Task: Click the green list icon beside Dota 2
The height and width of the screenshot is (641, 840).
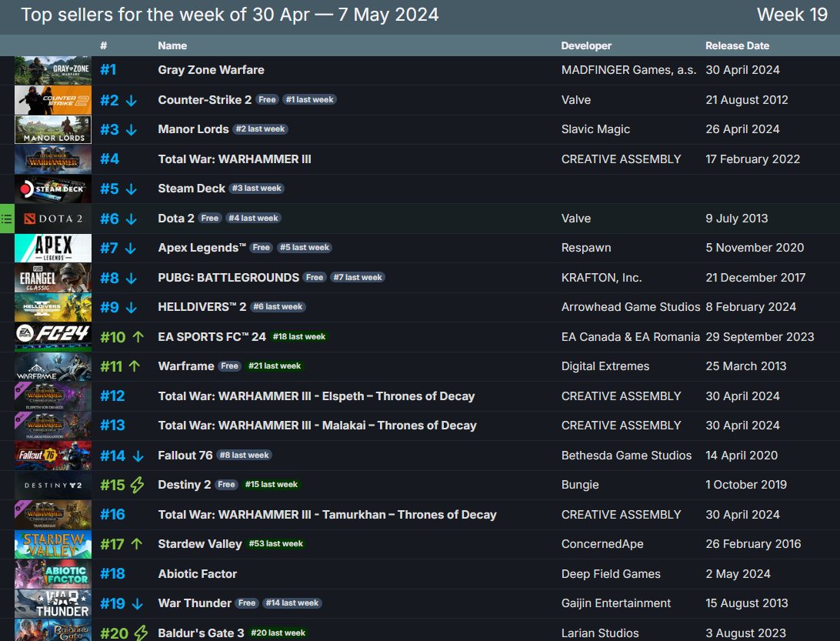Action: pos(7,219)
